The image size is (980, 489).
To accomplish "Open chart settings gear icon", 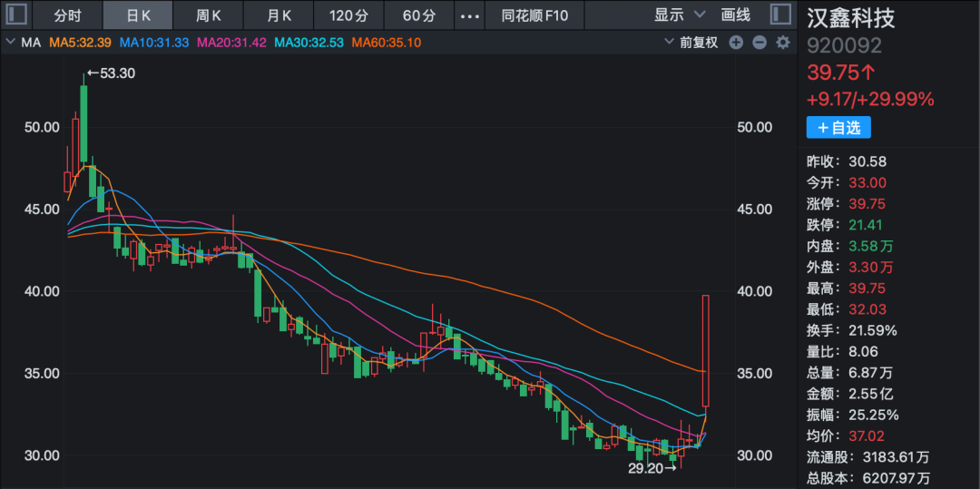I will [782, 43].
